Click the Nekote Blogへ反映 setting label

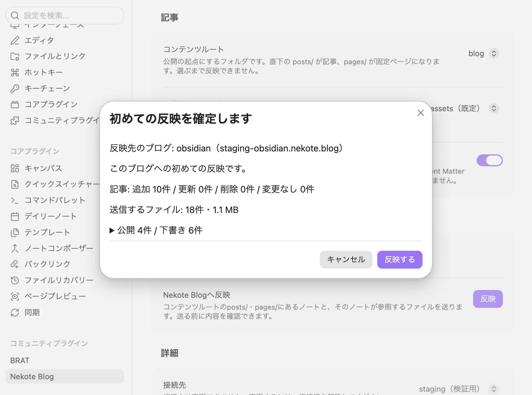click(197, 295)
